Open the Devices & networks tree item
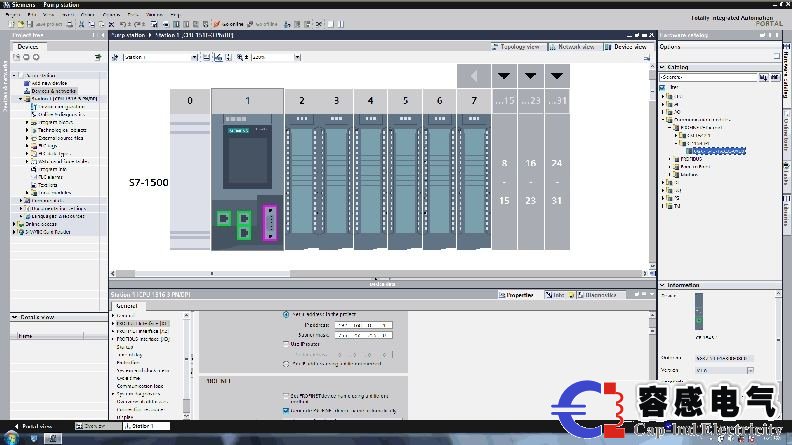The height and width of the screenshot is (445, 792). [54, 91]
